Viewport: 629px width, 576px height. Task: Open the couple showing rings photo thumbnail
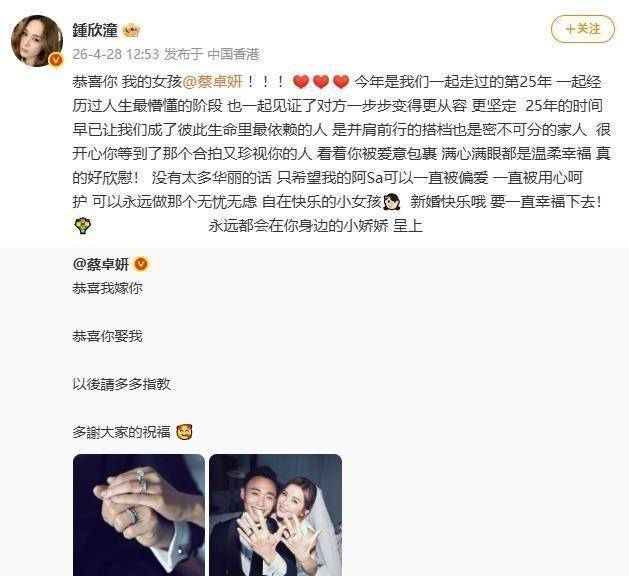click(276, 515)
